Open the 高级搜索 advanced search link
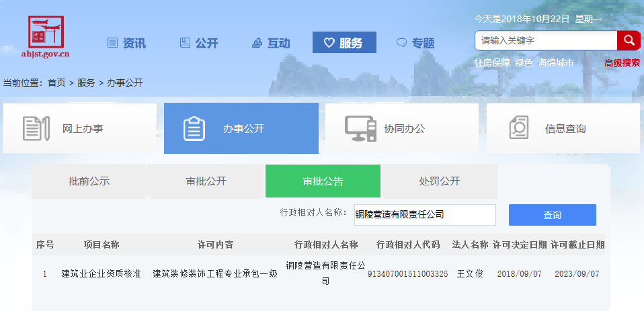This screenshot has width=644, height=311. coord(622,62)
